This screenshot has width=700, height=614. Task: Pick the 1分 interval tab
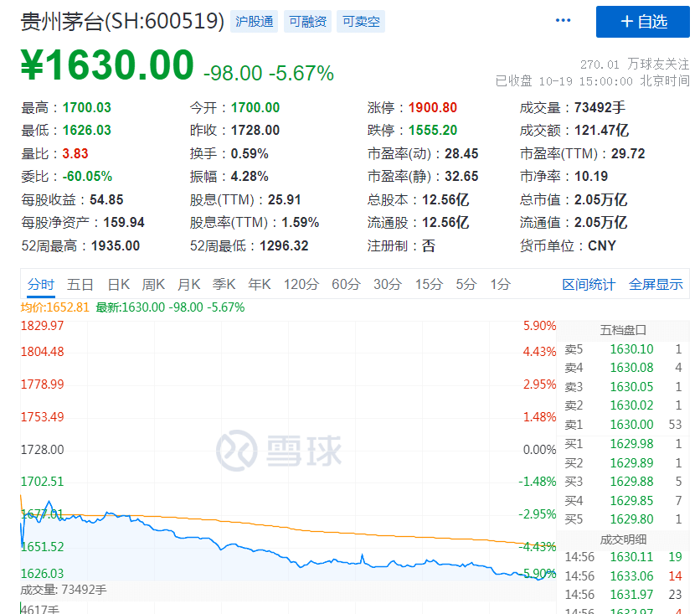click(500, 285)
